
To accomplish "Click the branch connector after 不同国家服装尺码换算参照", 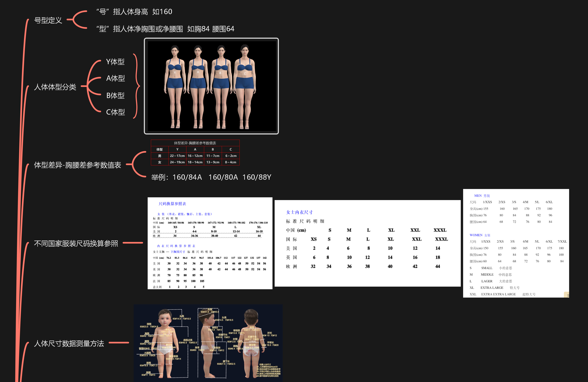I will pyautogui.click(x=133, y=243).
